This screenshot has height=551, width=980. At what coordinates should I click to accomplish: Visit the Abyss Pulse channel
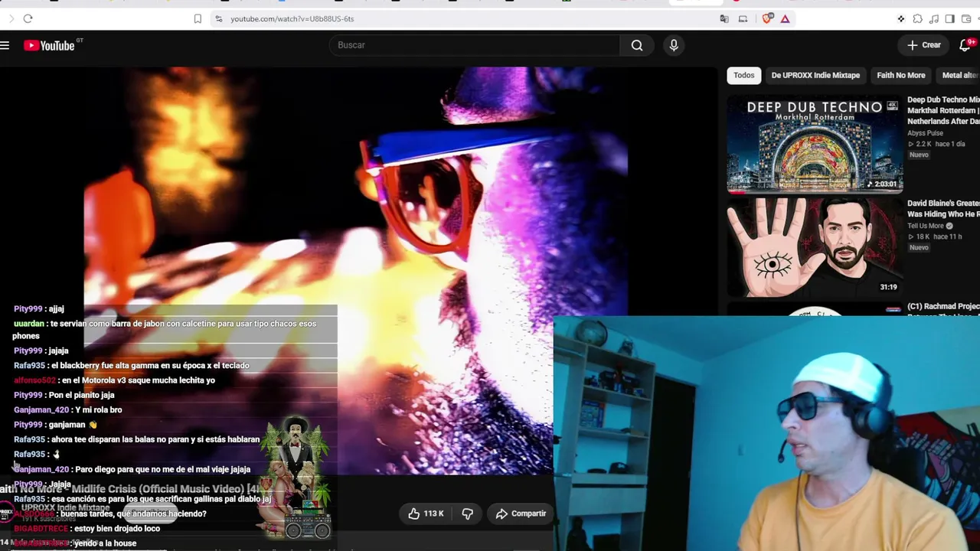click(925, 133)
